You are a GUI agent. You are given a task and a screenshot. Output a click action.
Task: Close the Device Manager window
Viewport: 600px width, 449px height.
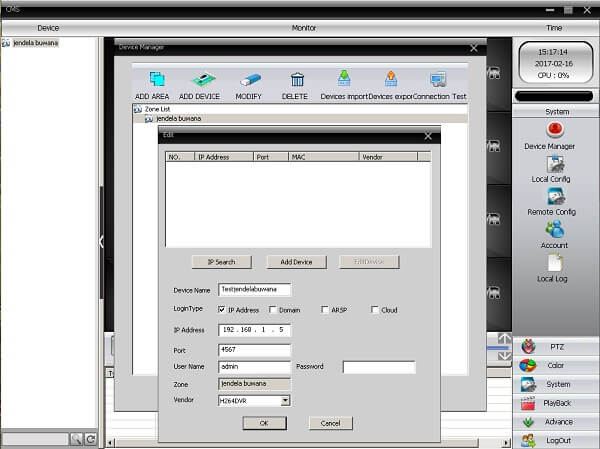tap(474, 48)
